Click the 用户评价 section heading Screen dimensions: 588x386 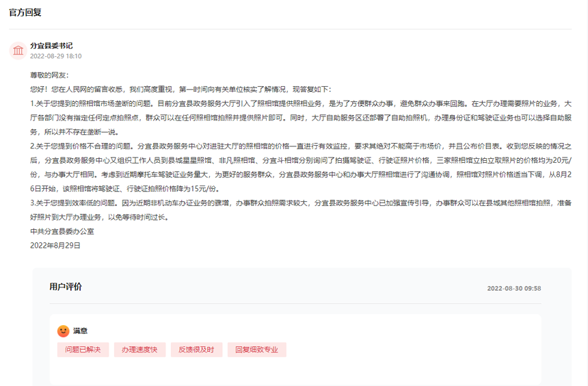click(x=66, y=287)
